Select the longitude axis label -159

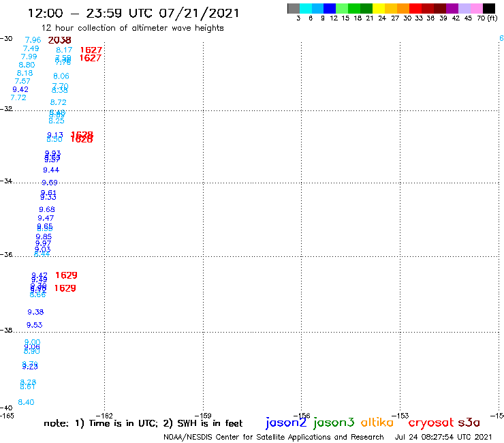coord(203,416)
